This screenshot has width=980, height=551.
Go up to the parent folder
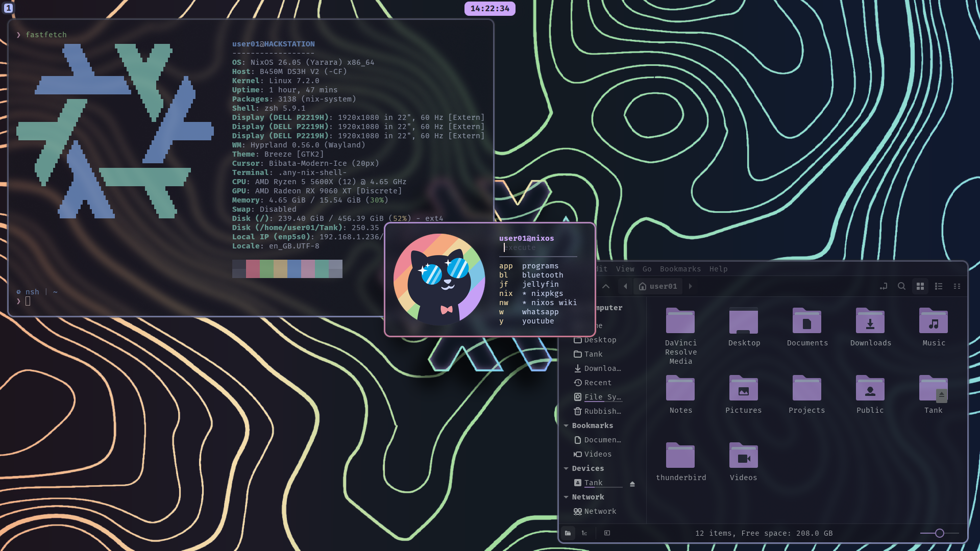(x=606, y=286)
